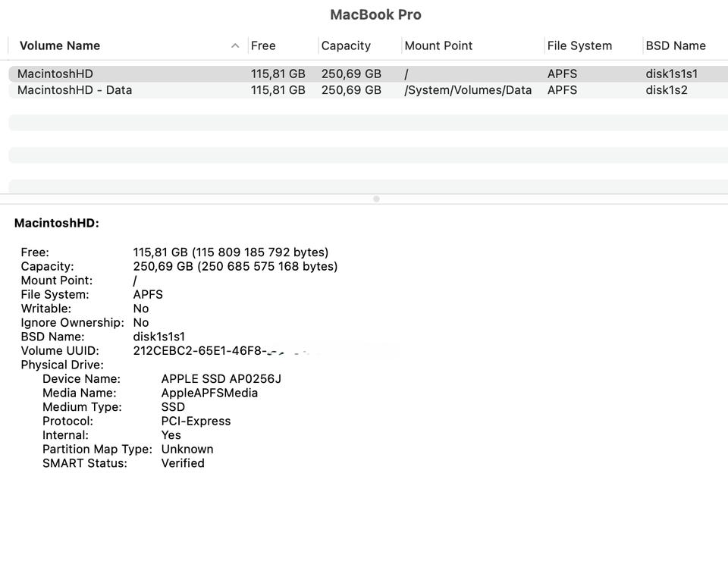Select the MacintoshHD volume row
Image resolution: width=728 pixels, height=583 pixels.
pos(369,74)
